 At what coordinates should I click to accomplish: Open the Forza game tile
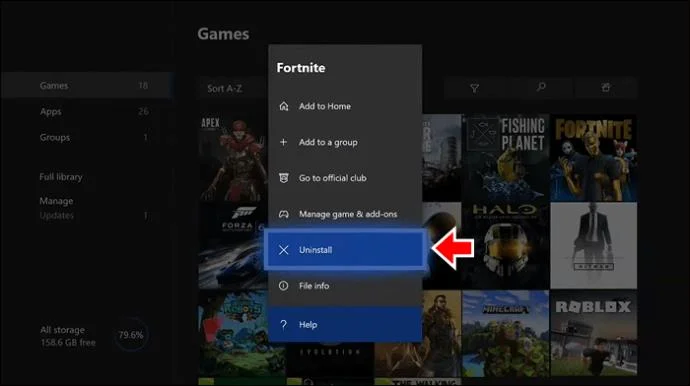click(x=233, y=246)
